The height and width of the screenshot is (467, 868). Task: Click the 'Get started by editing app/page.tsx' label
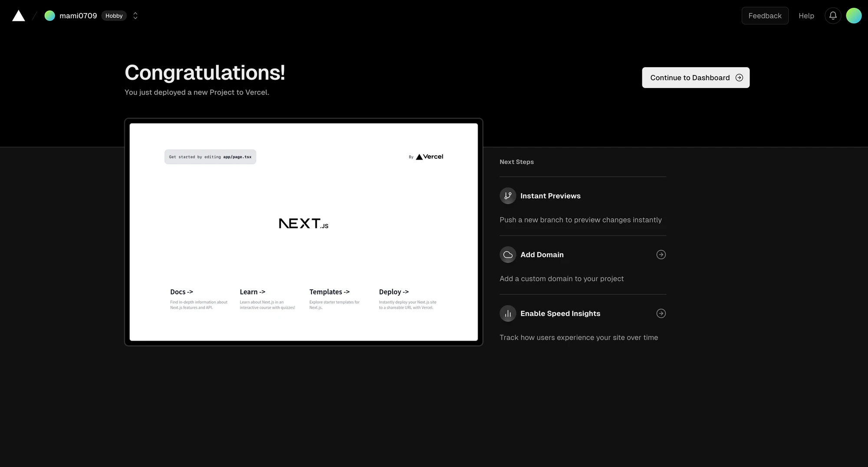[210, 157]
